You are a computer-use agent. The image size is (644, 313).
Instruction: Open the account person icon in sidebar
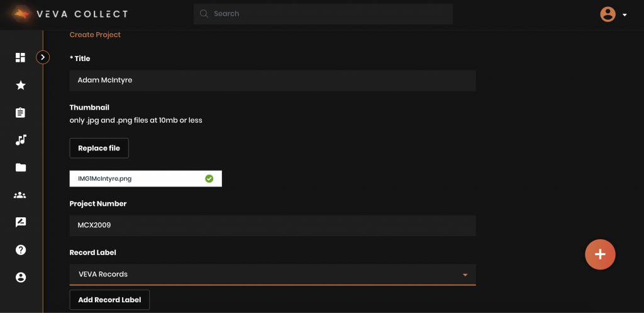click(21, 277)
